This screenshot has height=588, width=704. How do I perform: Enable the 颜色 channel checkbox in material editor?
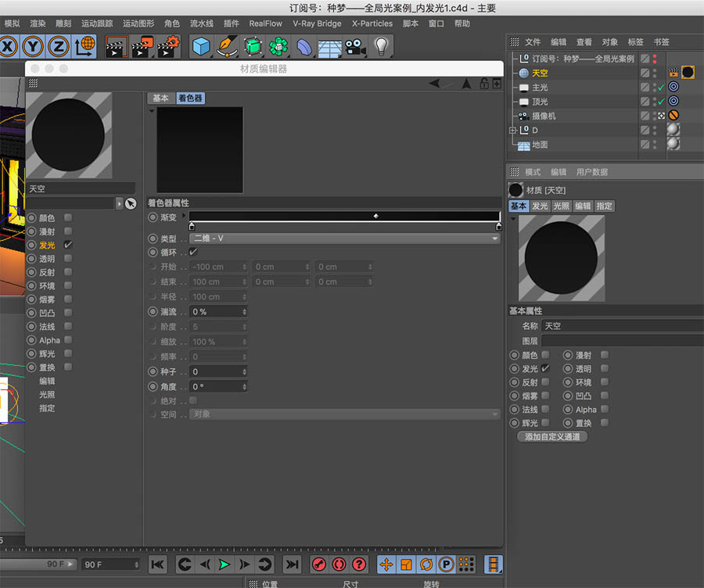tap(67, 217)
